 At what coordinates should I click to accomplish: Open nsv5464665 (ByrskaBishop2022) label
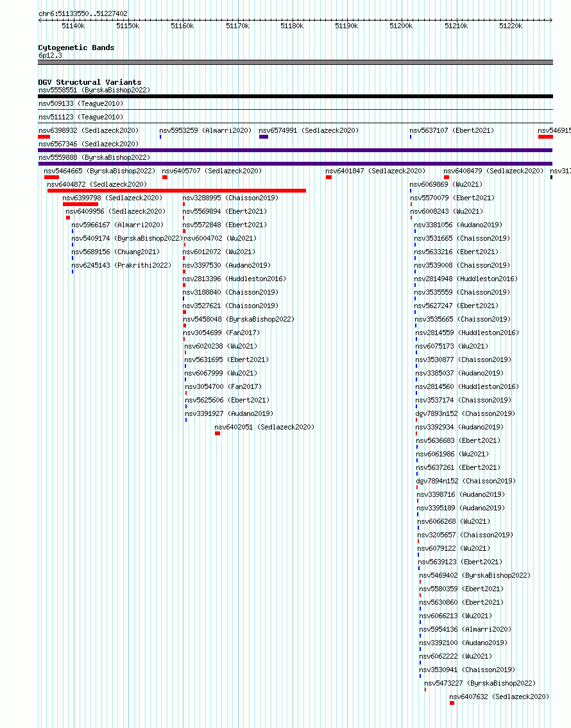(x=99, y=171)
